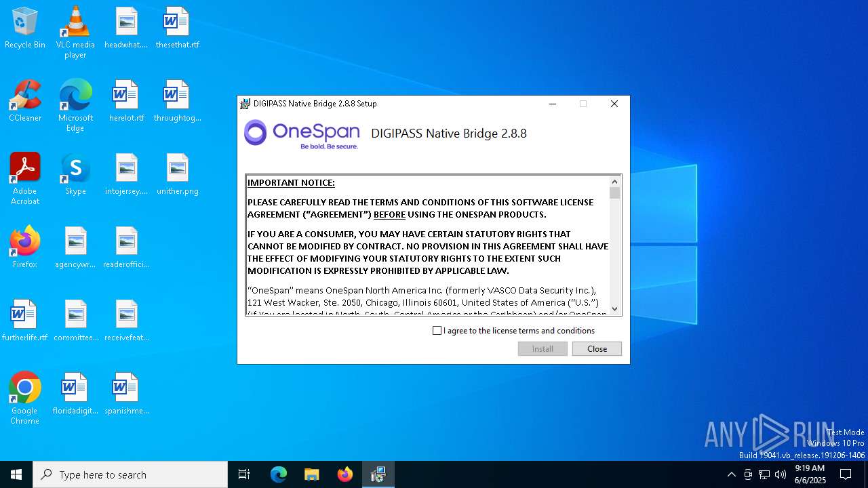Select the VLC media player shortcut

point(75,33)
